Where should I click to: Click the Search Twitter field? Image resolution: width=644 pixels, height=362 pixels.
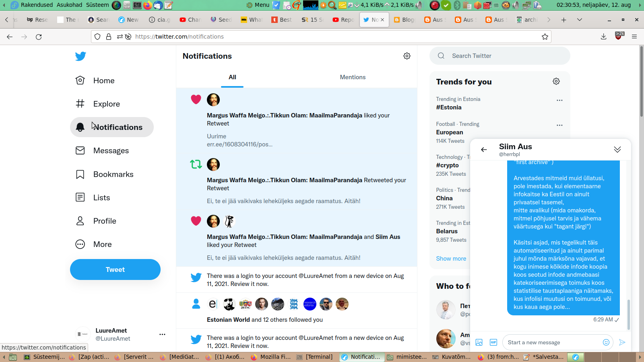coord(500,56)
